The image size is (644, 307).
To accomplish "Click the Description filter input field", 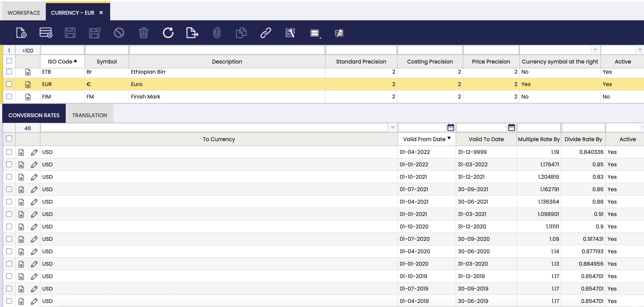I will pyautogui.click(x=227, y=50).
